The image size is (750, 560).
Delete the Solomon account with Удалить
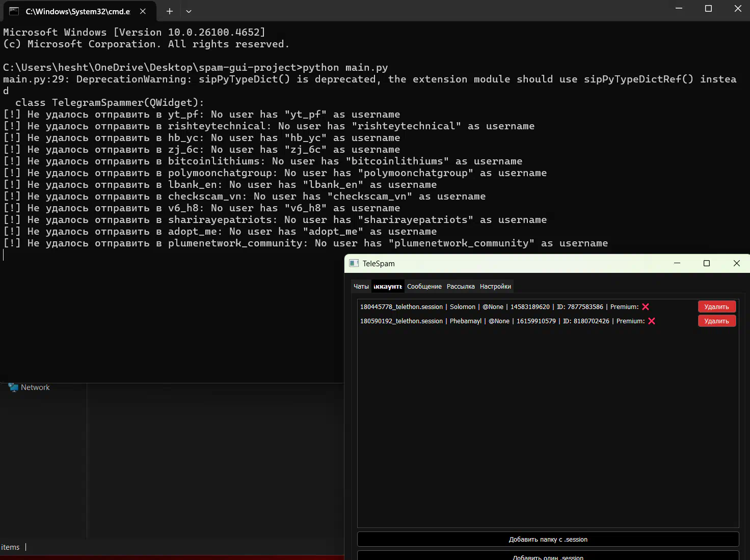click(717, 306)
